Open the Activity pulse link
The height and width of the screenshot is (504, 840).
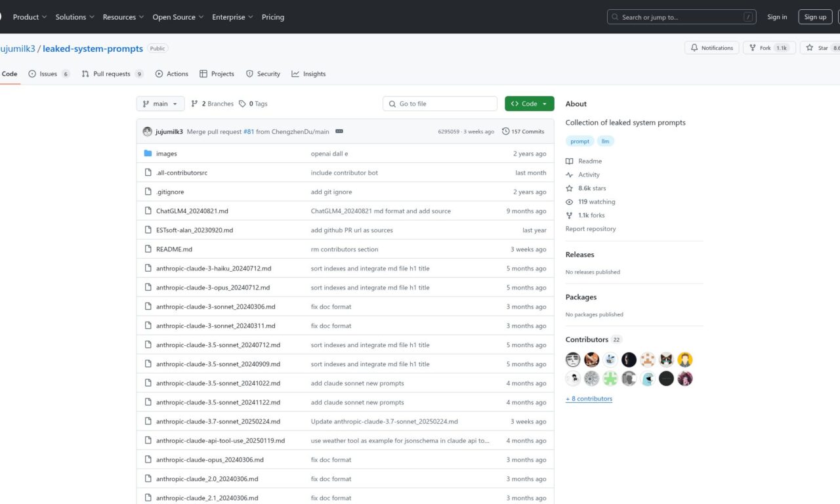[x=569, y=175]
